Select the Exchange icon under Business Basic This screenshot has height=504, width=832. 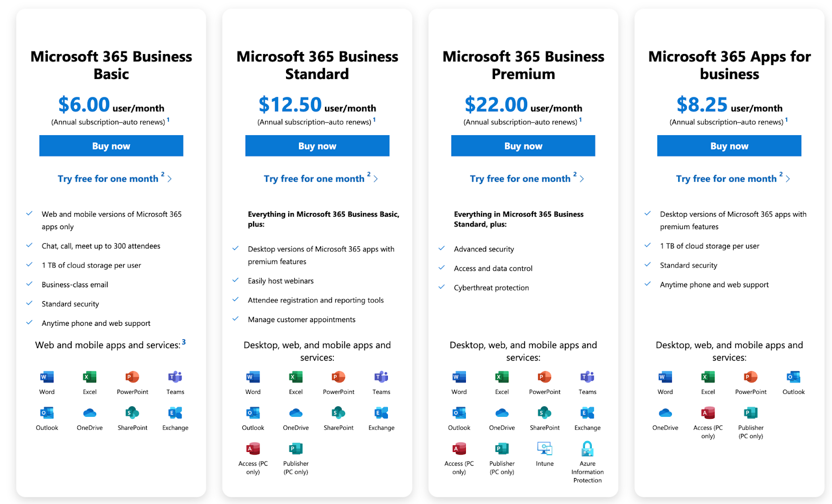(174, 414)
